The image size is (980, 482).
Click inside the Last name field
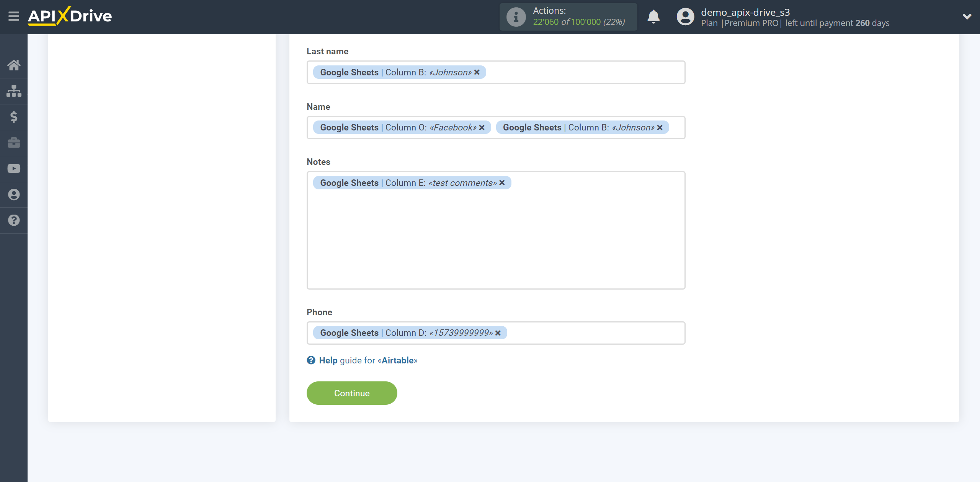tap(496, 72)
